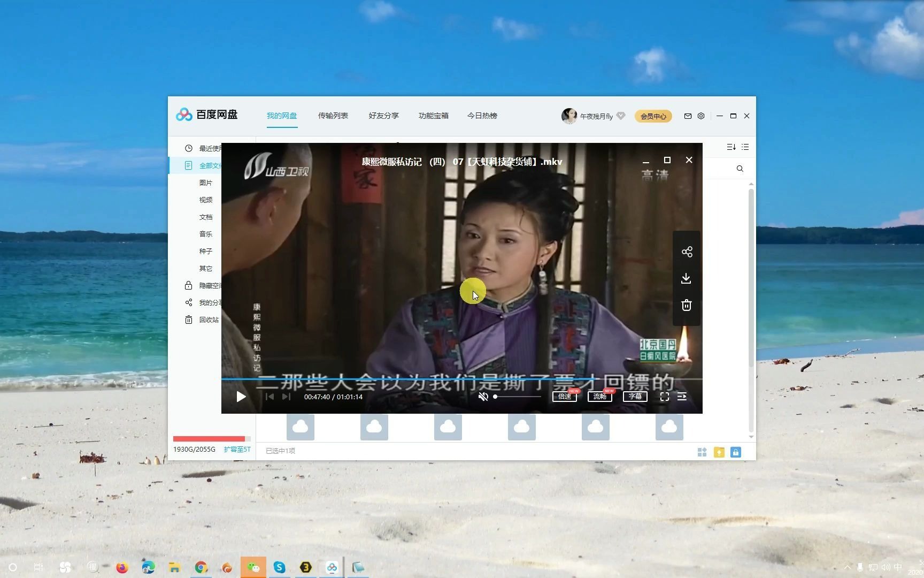
Task: Open the 文档 category
Action: click(206, 217)
